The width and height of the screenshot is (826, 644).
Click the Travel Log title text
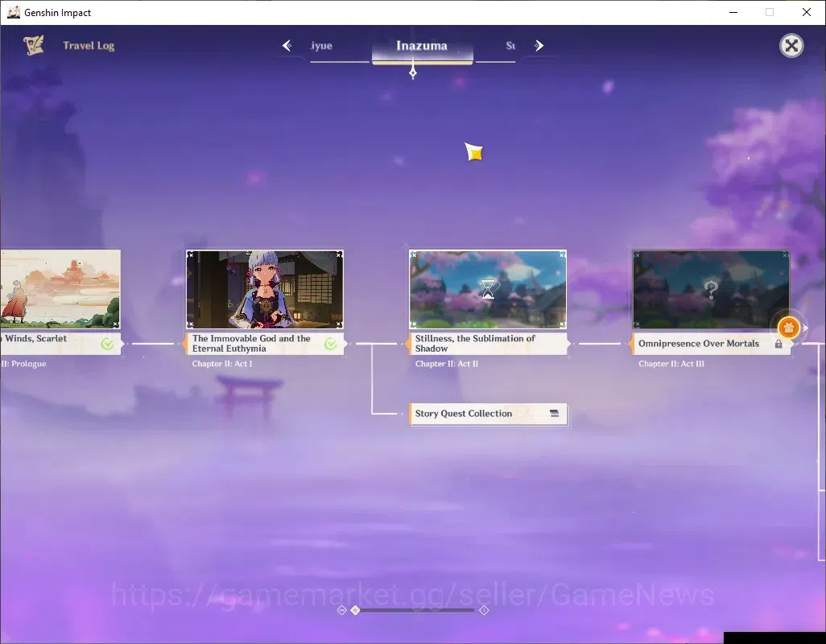click(x=89, y=46)
